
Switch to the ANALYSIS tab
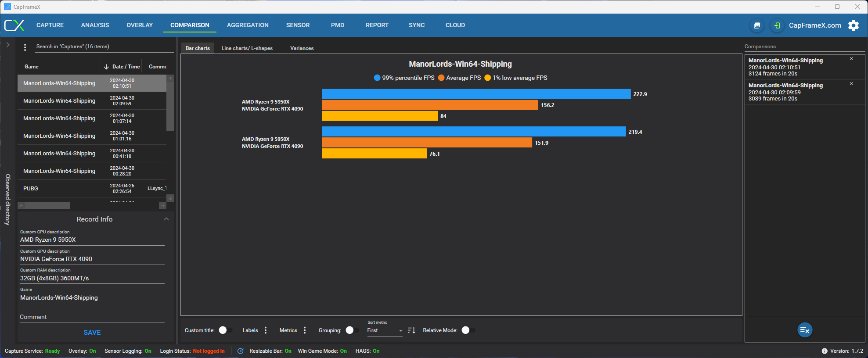[x=95, y=25]
